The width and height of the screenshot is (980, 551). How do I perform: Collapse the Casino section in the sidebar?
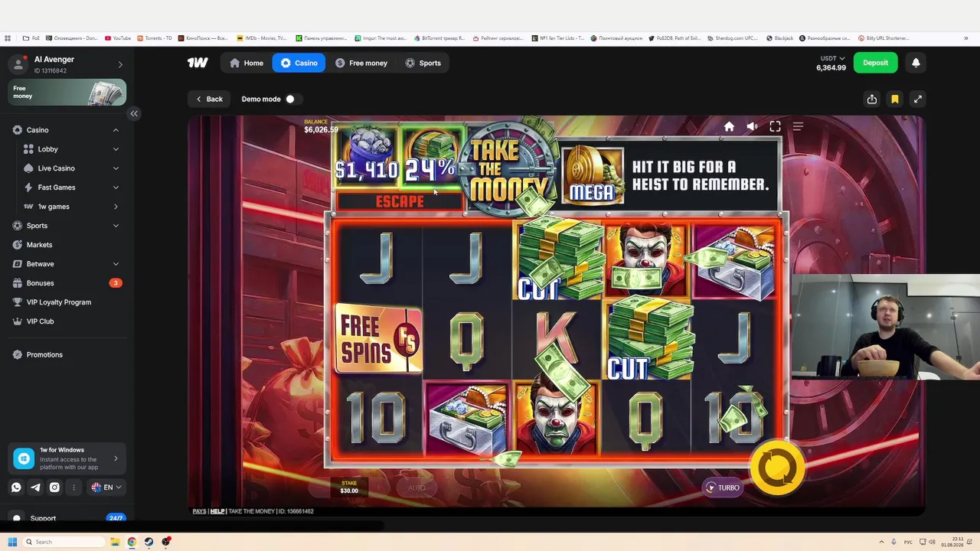point(116,130)
